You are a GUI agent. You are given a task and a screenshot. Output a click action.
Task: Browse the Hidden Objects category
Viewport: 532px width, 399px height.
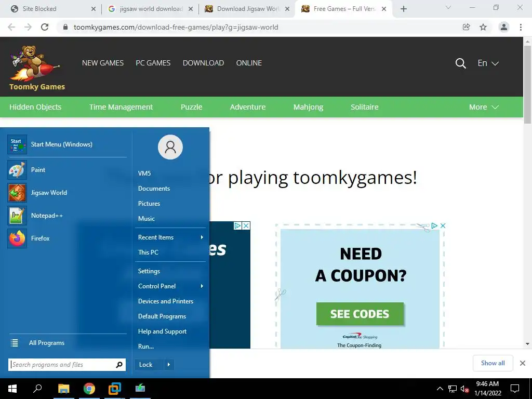click(x=35, y=107)
